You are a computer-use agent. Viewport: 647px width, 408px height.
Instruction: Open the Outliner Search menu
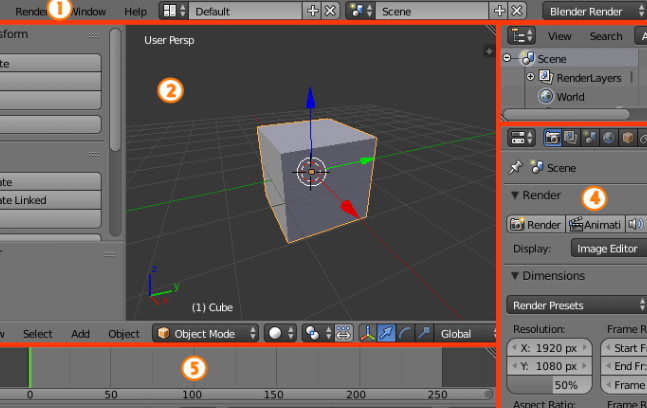pos(606,36)
